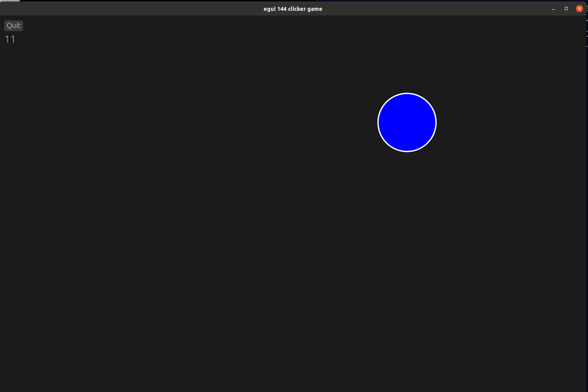The width and height of the screenshot is (588, 392).
Task: Click the title text of the game window
Action: coord(293,9)
